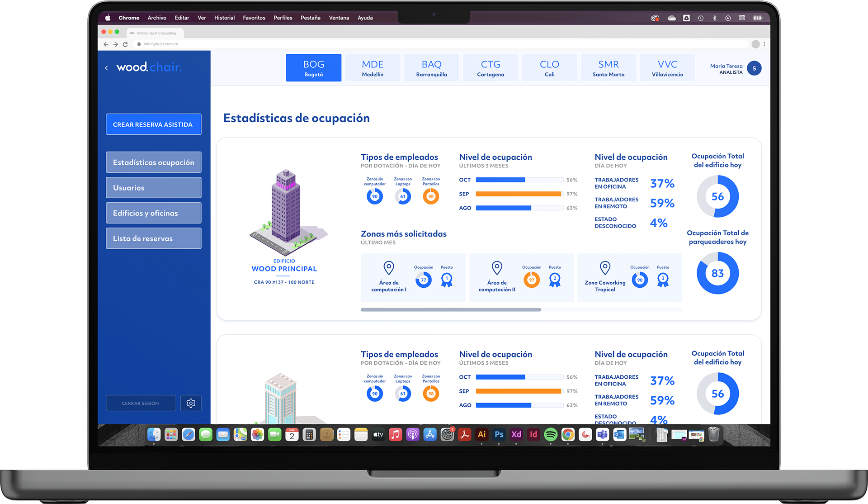Click the user avatar with letter S
868x504 pixels.
click(x=754, y=68)
